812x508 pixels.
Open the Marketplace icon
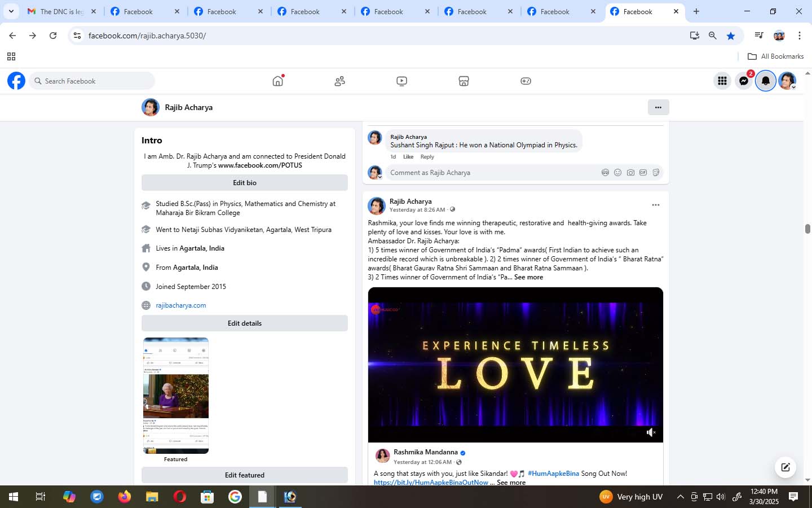[464, 81]
